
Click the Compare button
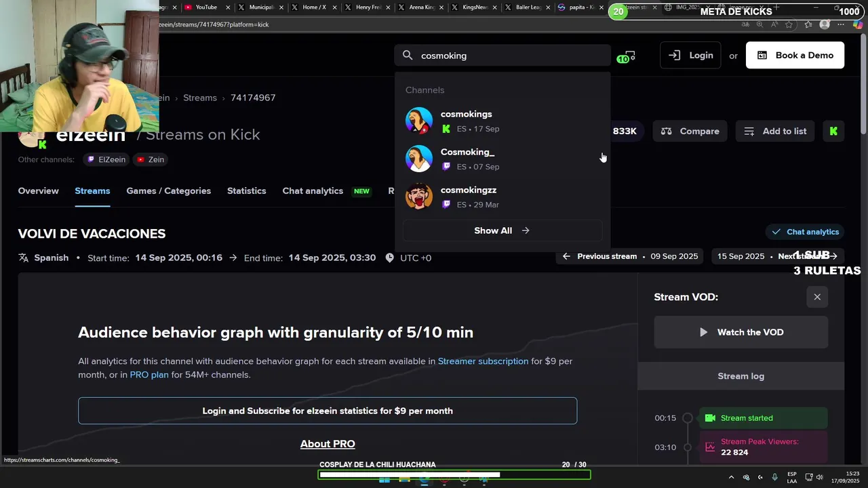click(690, 131)
